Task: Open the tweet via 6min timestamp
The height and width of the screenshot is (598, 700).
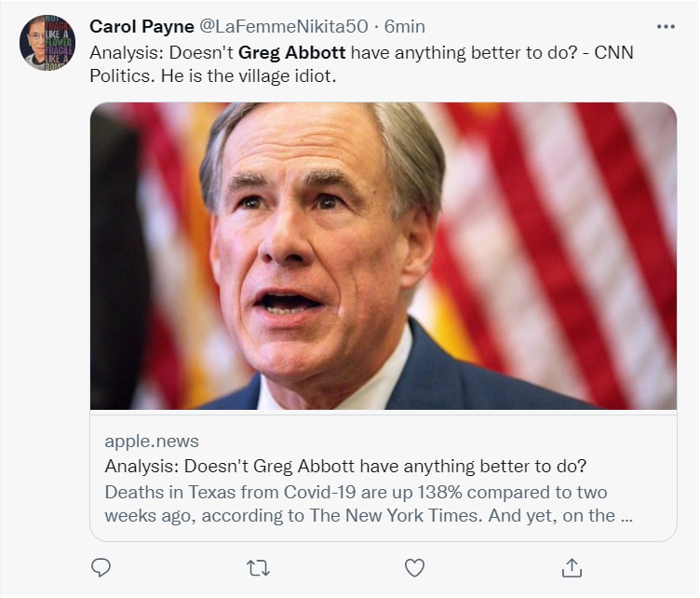Action: tap(405, 26)
